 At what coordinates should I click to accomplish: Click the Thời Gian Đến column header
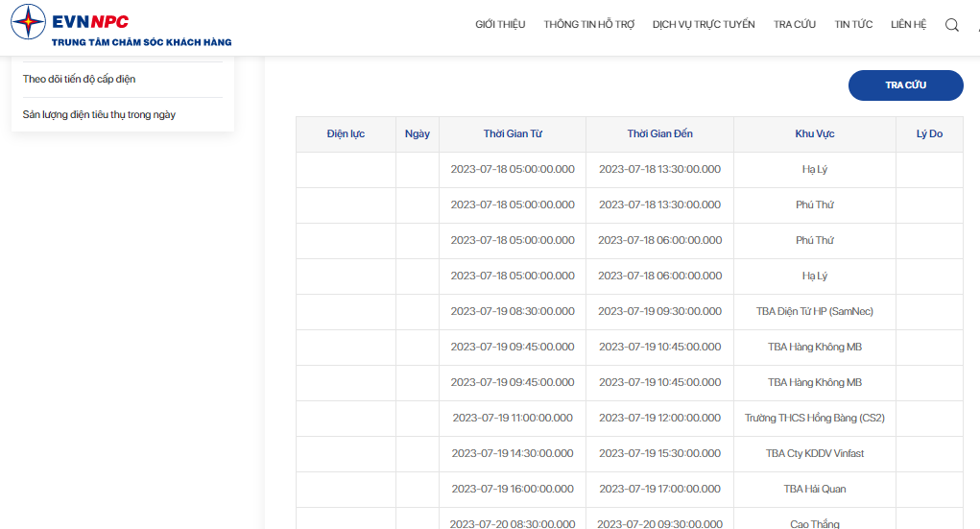coord(660,133)
